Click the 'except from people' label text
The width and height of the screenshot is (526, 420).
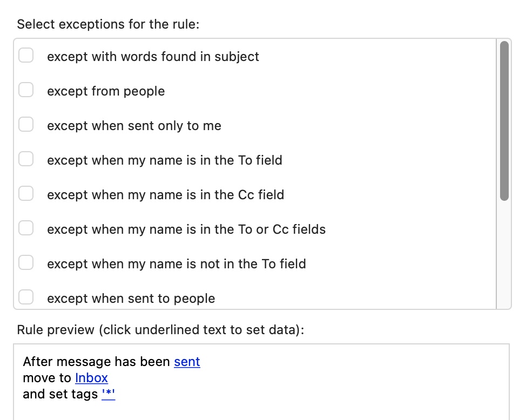pyautogui.click(x=106, y=91)
